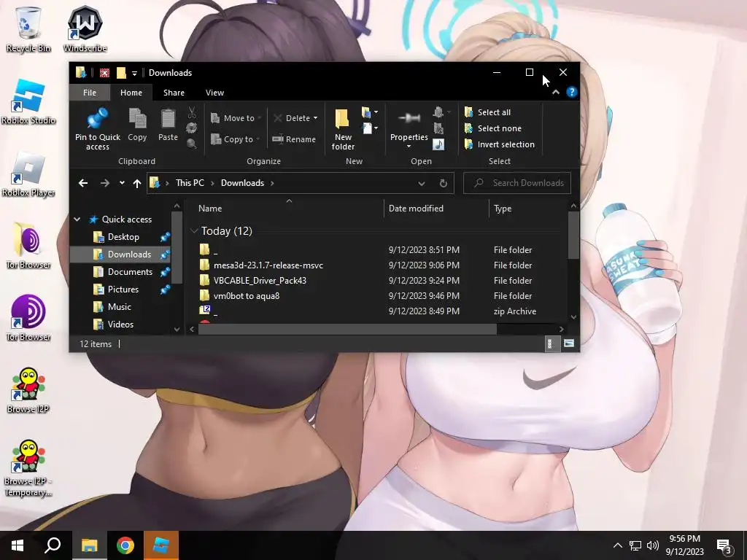
Task: Click the Search Downloads field
Action: pyautogui.click(x=517, y=183)
